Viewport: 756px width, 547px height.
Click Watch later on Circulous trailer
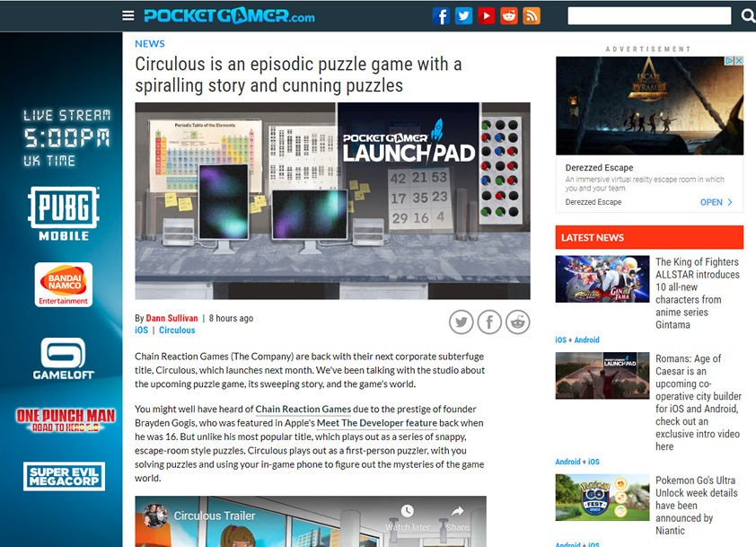pos(408,518)
